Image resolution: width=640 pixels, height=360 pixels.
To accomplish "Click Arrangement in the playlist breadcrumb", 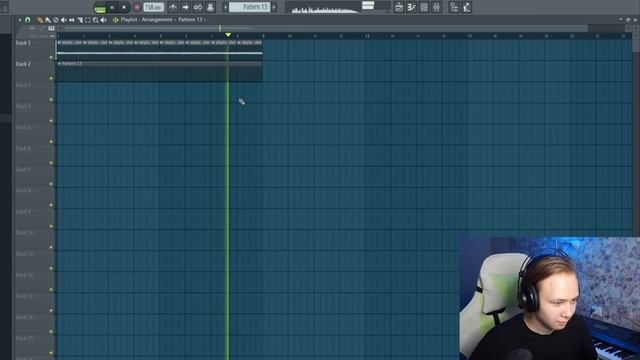I will pos(157,20).
